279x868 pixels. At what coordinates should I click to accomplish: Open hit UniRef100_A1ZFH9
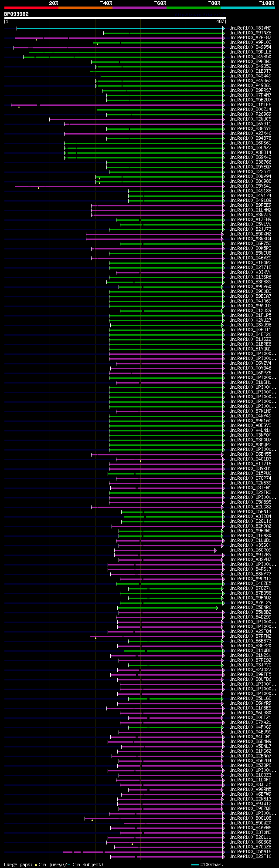tap(250, 220)
